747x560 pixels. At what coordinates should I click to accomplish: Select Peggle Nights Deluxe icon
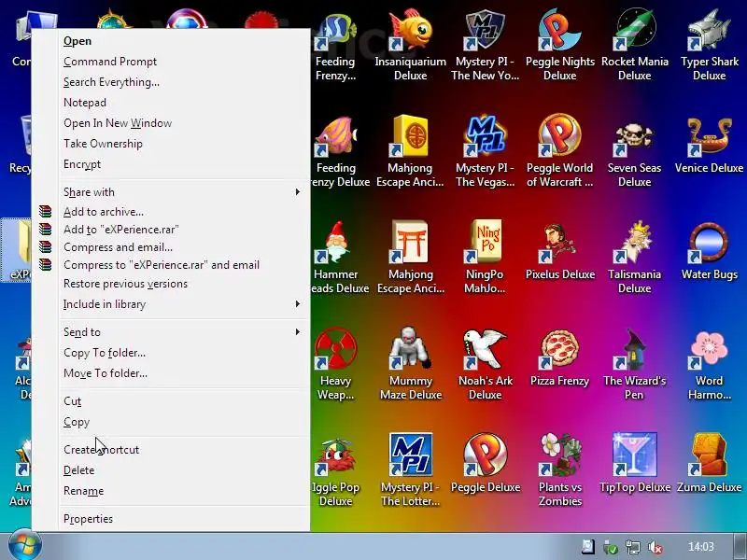[x=559, y=31]
